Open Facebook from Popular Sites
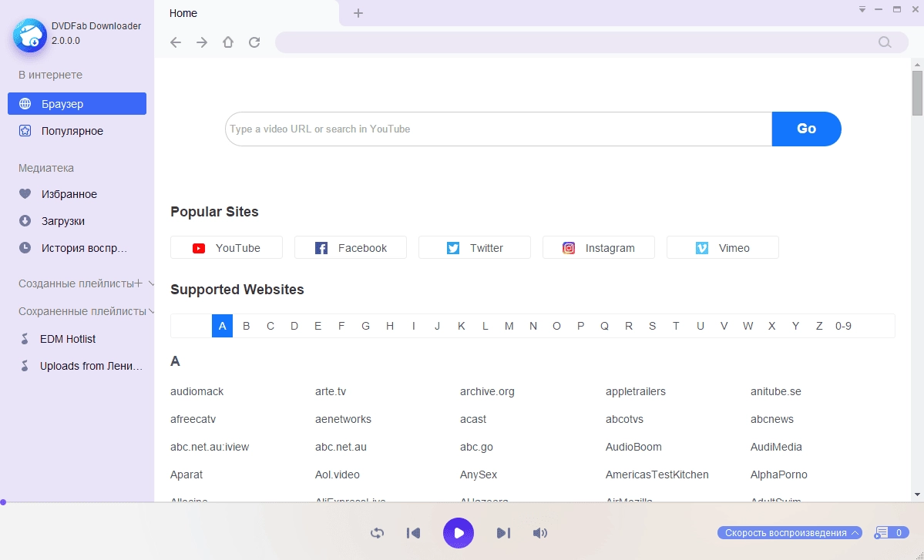Image resolution: width=924 pixels, height=560 pixels. tap(351, 248)
